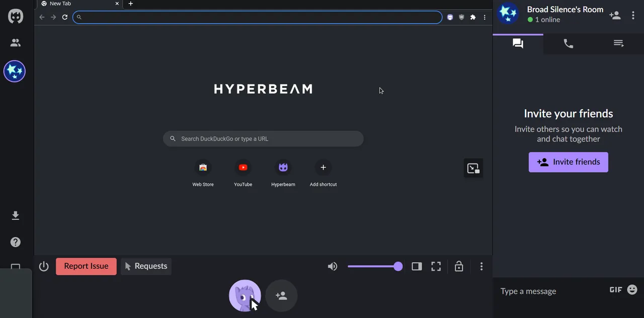
Task: Open the Bitwarden shield extension icon
Action: 461,17
